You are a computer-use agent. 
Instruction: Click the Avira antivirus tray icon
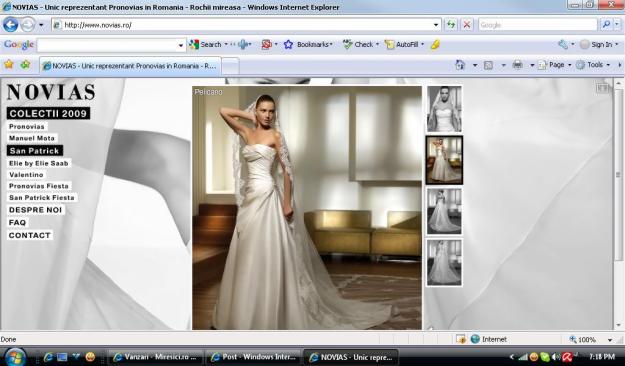pyautogui.click(x=567, y=357)
